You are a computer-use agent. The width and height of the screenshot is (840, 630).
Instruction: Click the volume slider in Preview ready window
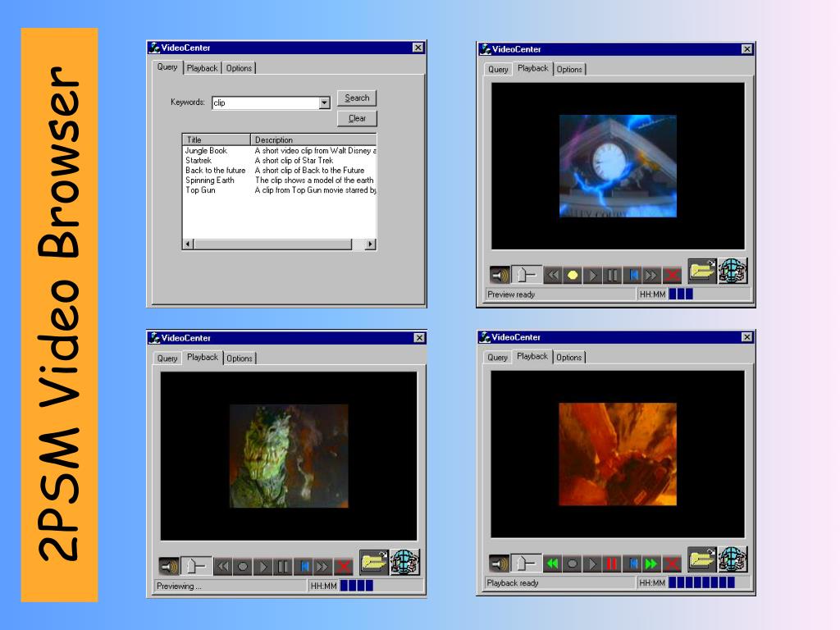(526, 276)
